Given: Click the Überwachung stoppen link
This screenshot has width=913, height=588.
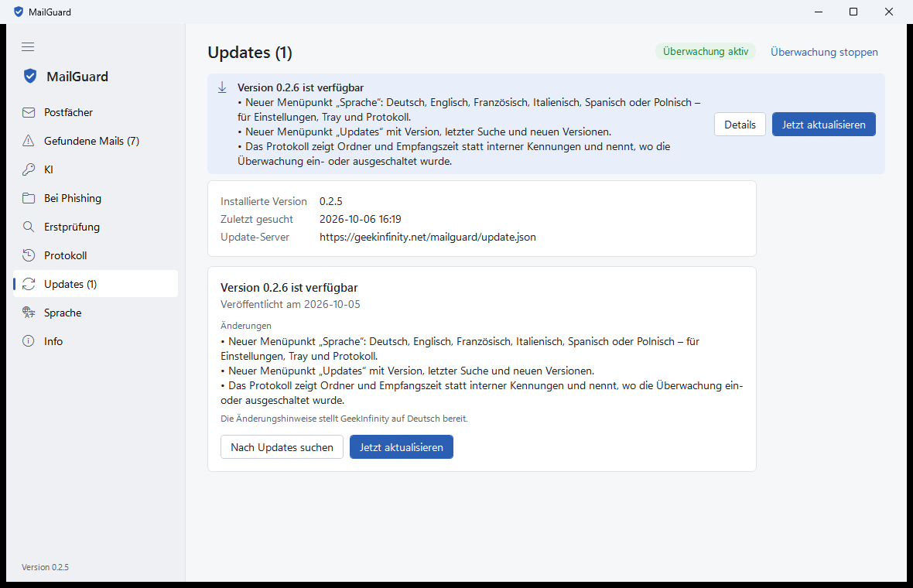Looking at the screenshot, I should pos(824,52).
